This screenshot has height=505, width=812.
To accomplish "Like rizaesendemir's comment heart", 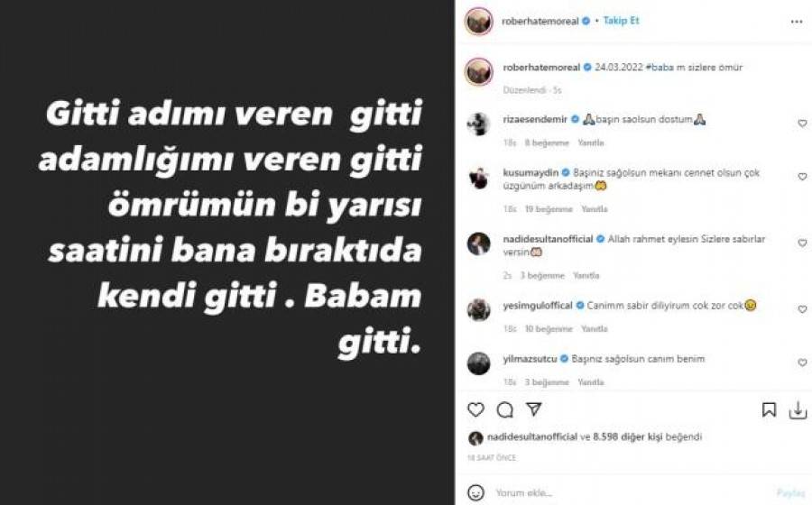I will tap(802, 124).
